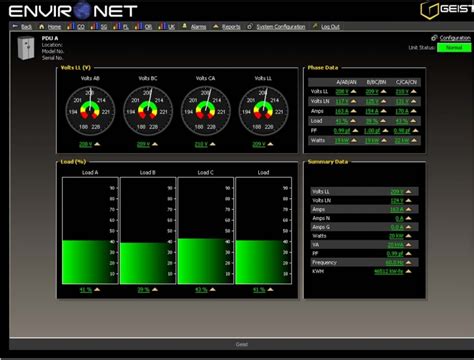
Task: Open System Configuration
Action: click(x=281, y=27)
